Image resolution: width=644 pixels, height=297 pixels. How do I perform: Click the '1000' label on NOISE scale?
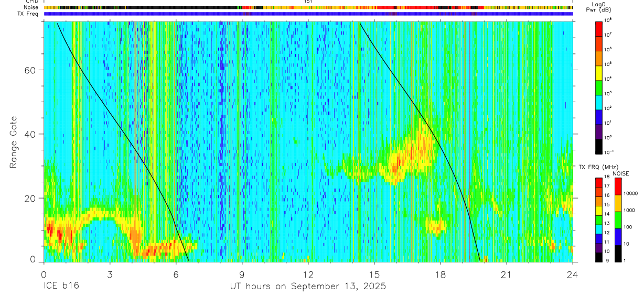(x=629, y=211)
